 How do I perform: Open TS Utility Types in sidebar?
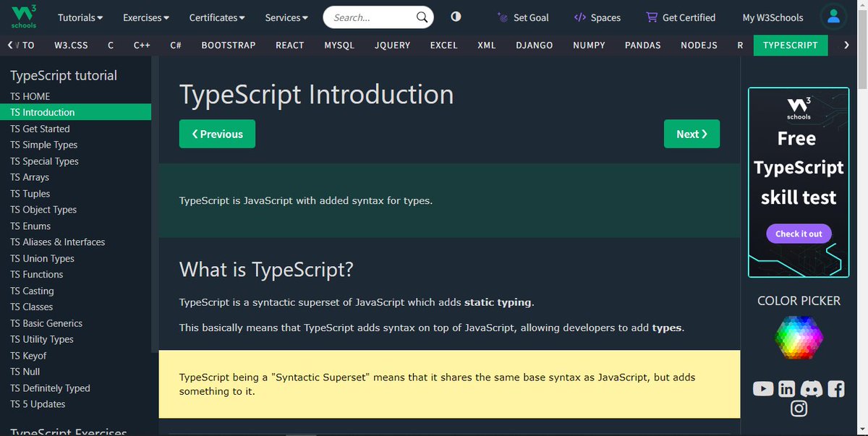pos(75,340)
